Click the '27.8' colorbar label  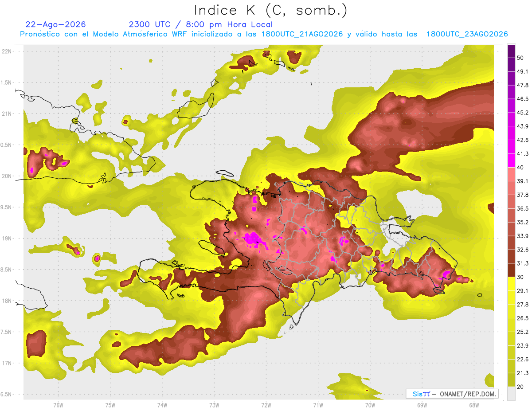click(523, 305)
